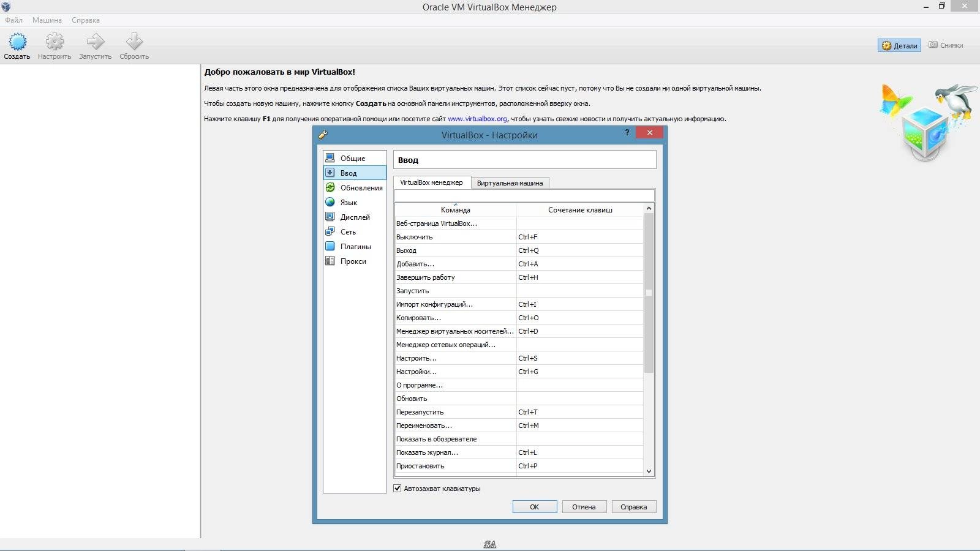Image resolution: width=980 pixels, height=551 pixels.
Task: Open the Дисплей settings category icon
Action: pos(330,217)
